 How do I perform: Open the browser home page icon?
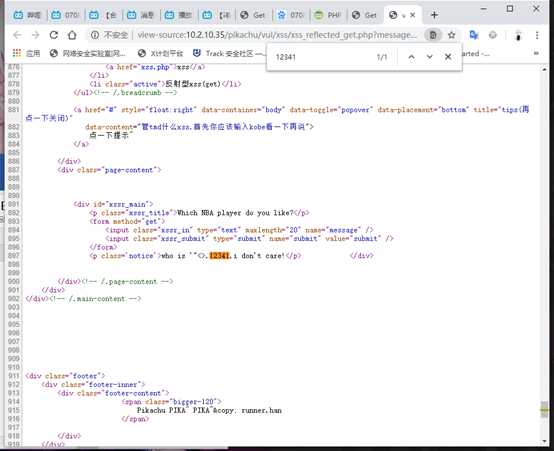click(x=72, y=35)
